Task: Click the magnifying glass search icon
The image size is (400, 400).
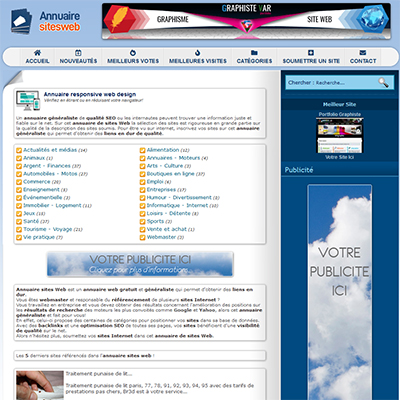Action: click(x=383, y=82)
